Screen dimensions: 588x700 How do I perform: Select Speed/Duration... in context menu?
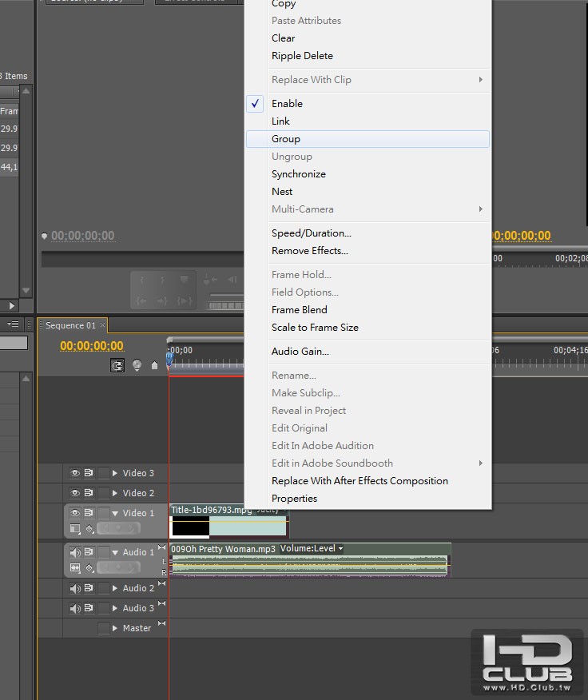[311, 233]
